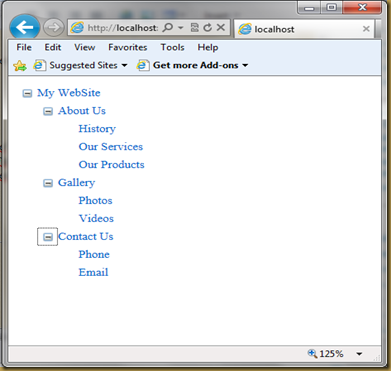Click the Add to Favorites bar star icon
Screen dimensions: 391x371
20,66
